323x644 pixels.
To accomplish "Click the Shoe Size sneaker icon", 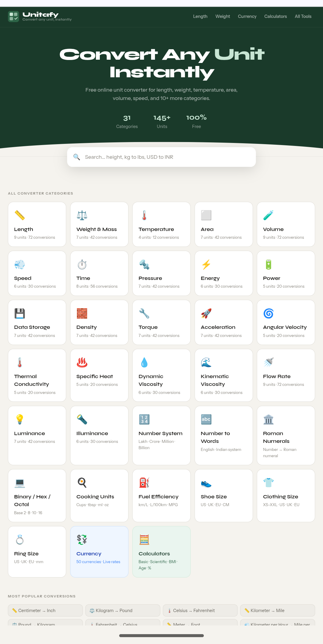I will coord(206,483).
